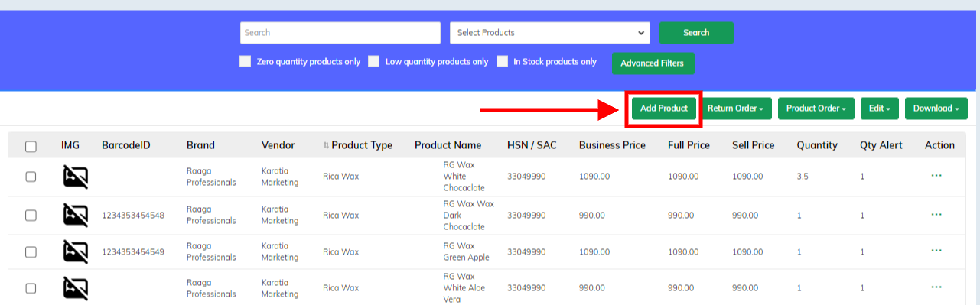The image size is (980, 305).
Task: Open the three-dot action menu for RG Wax White Chocolate
Action: [936, 176]
